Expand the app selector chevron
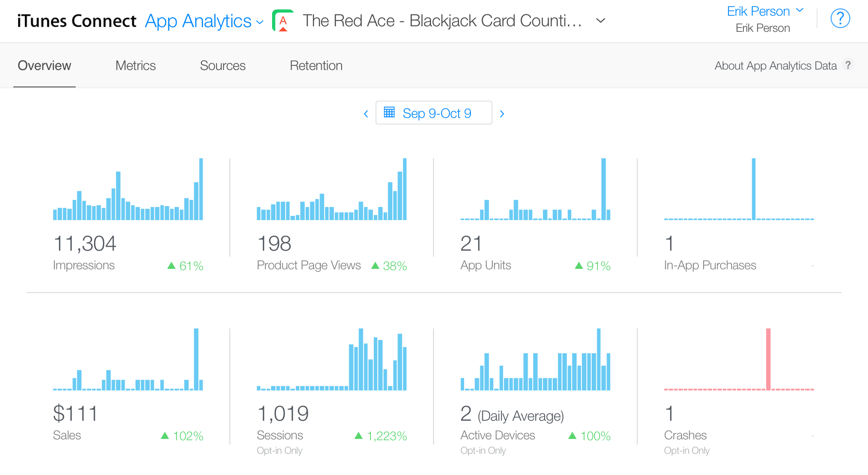 (600, 21)
